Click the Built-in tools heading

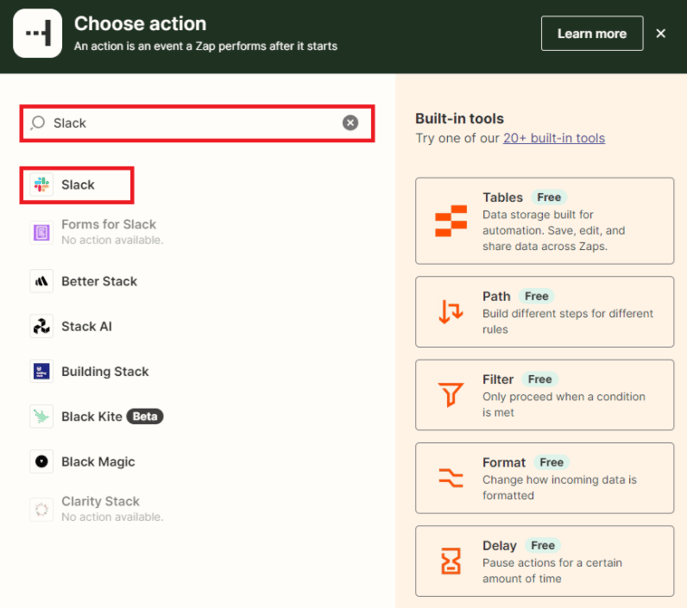click(460, 118)
